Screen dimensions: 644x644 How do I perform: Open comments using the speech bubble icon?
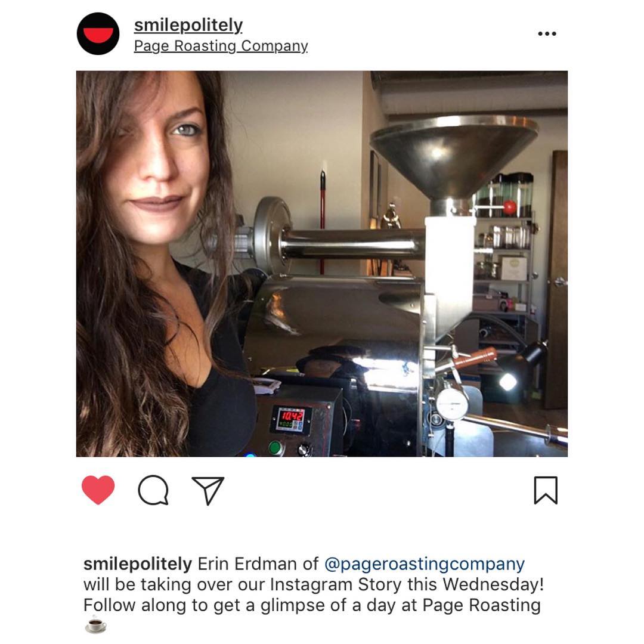pyautogui.click(x=153, y=490)
